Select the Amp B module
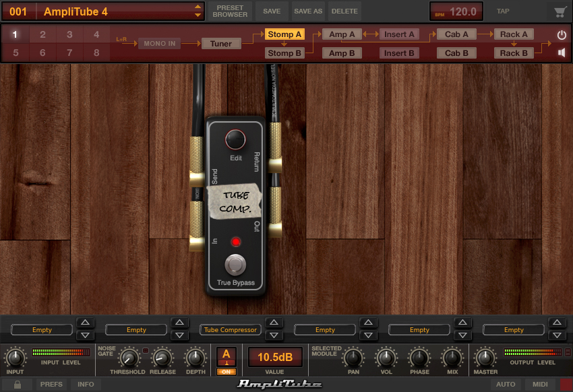573x392 pixels. (x=342, y=53)
